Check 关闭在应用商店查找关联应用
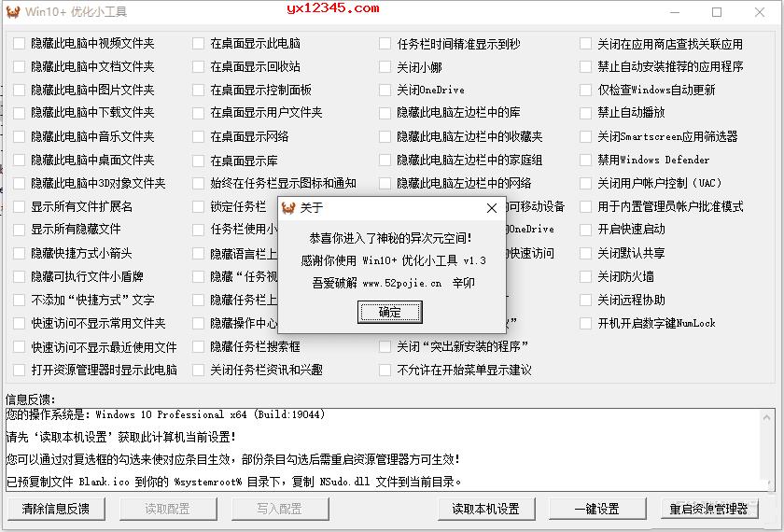The width and height of the screenshot is (784, 532). coord(585,44)
